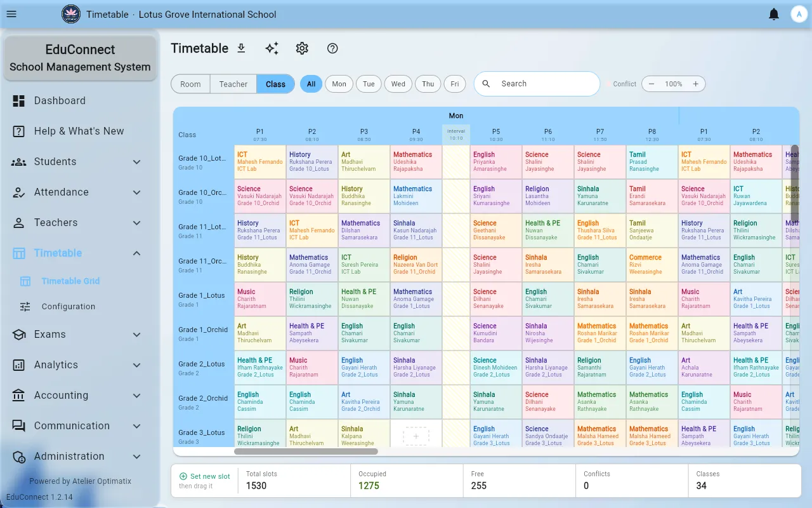Switch the view to Room
Image resolution: width=812 pixels, height=508 pixels.
pyautogui.click(x=190, y=84)
